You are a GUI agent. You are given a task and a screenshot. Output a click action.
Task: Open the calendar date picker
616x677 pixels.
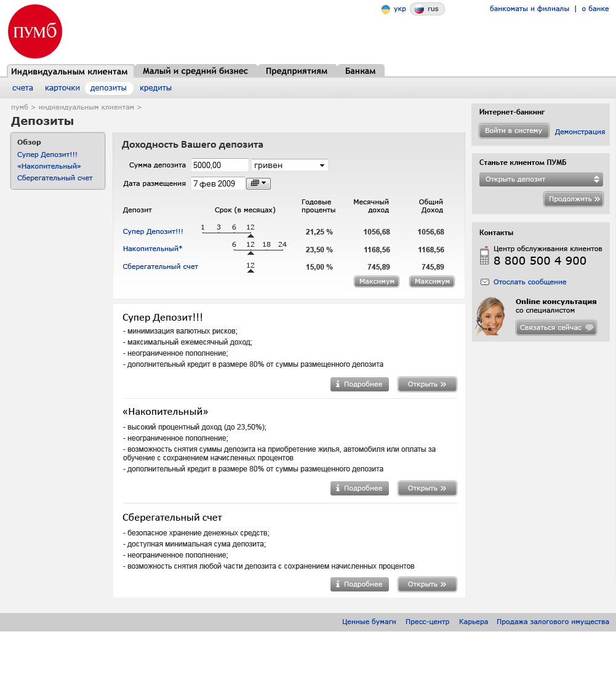coord(258,183)
